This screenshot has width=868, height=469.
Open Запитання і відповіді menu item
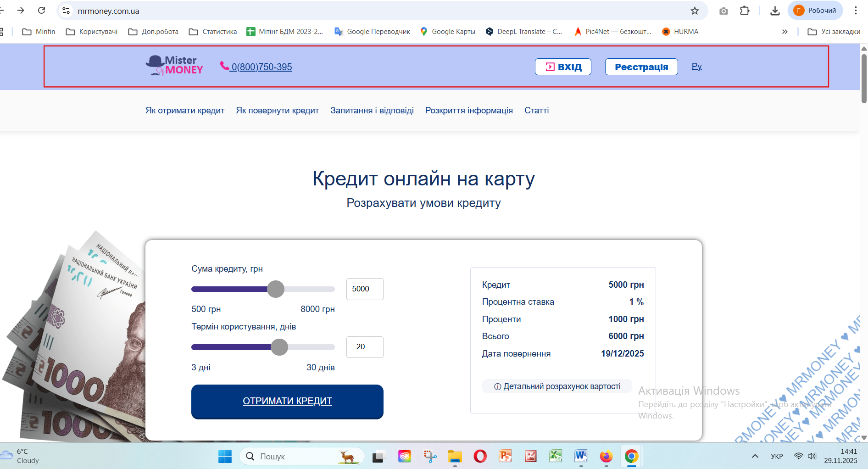[372, 110]
